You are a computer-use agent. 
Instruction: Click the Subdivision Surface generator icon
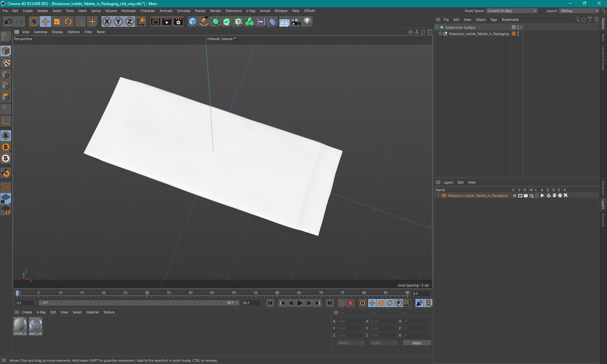click(216, 21)
